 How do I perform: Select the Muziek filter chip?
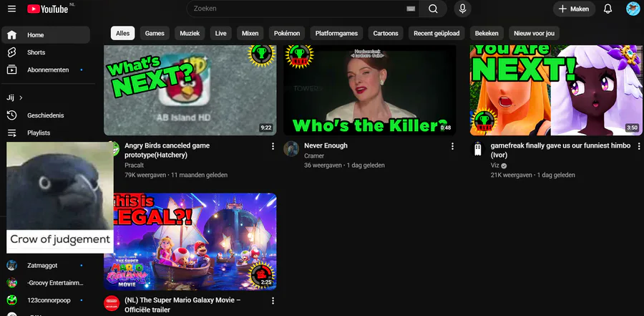tap(190, 34)
